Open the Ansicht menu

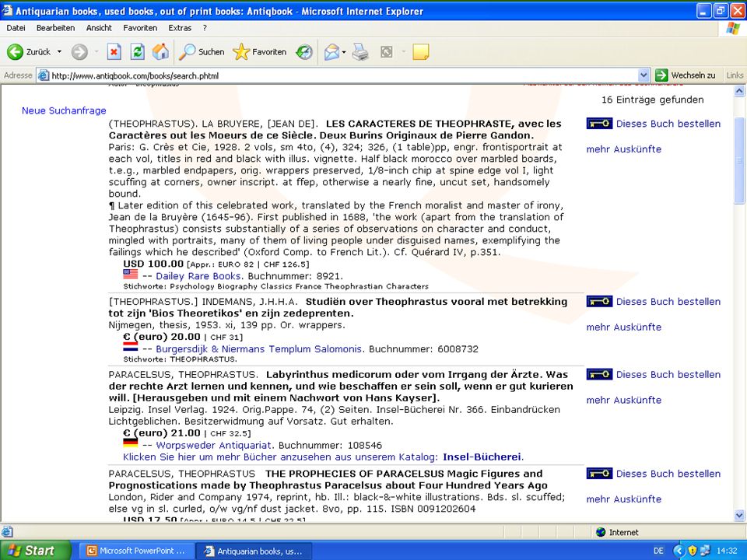pos(99,28)
